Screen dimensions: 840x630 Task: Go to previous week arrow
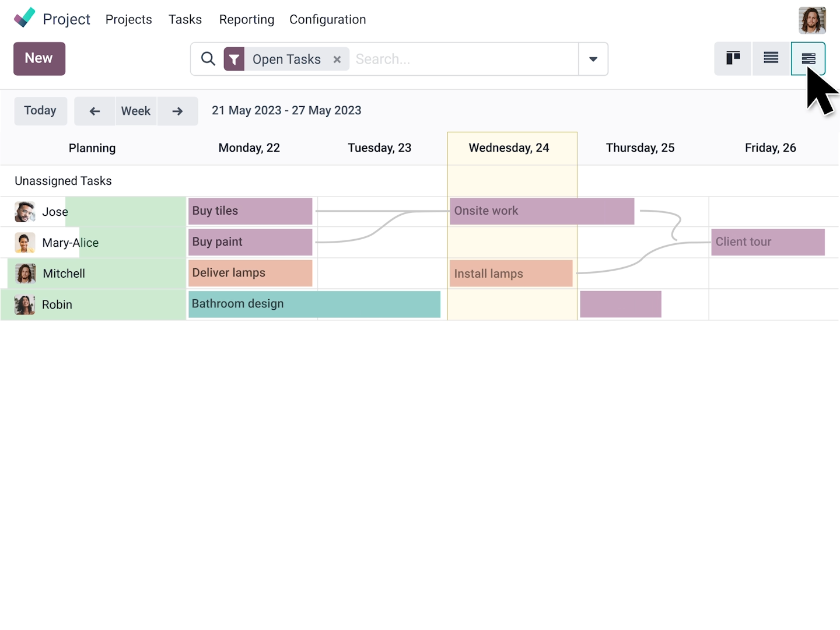pos(94,111)
